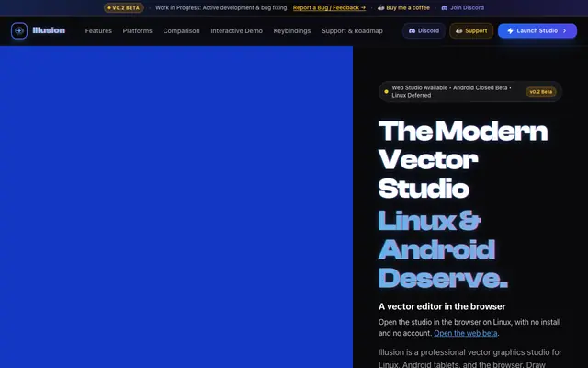Click the Linux & Android Deserve heading
Screen dimensions: 588x368
click(x=443, y=249)
